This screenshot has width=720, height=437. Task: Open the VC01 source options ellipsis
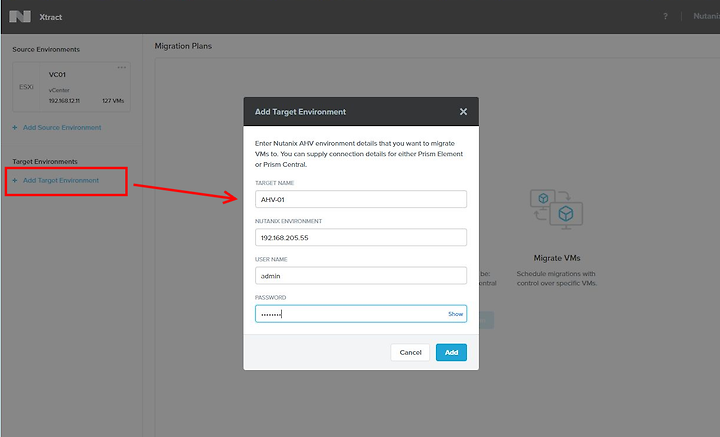coord(121,67)
